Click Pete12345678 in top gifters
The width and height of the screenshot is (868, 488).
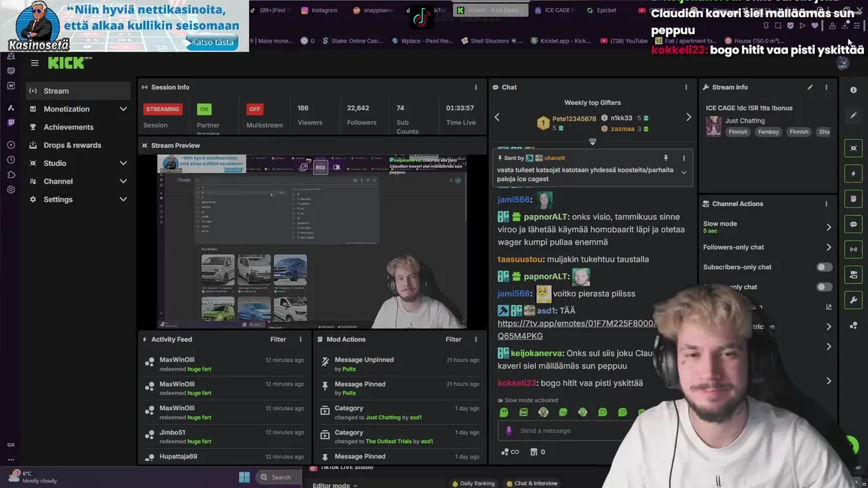click(x=574, y=119)
